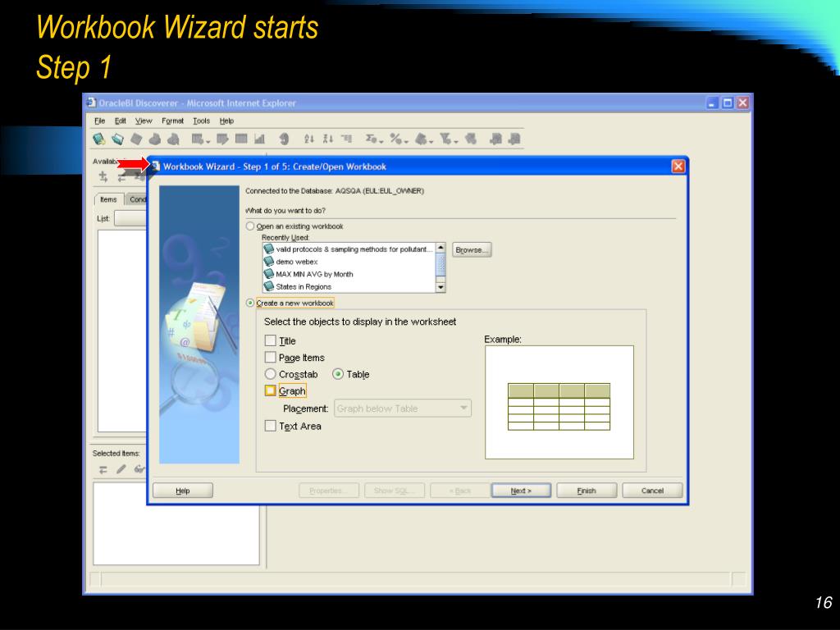Click the pencil edit icon under Selected Items
The width and height of the screenshot is (840, 630).
point(121,469)
